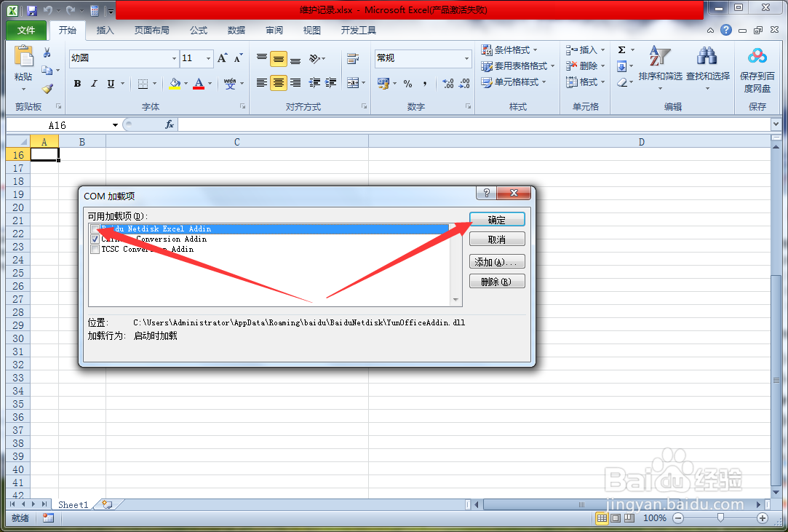Switch to Developer (开发工具) tab
The width and height of the screenshot is (788, 532).
point(358,30)
